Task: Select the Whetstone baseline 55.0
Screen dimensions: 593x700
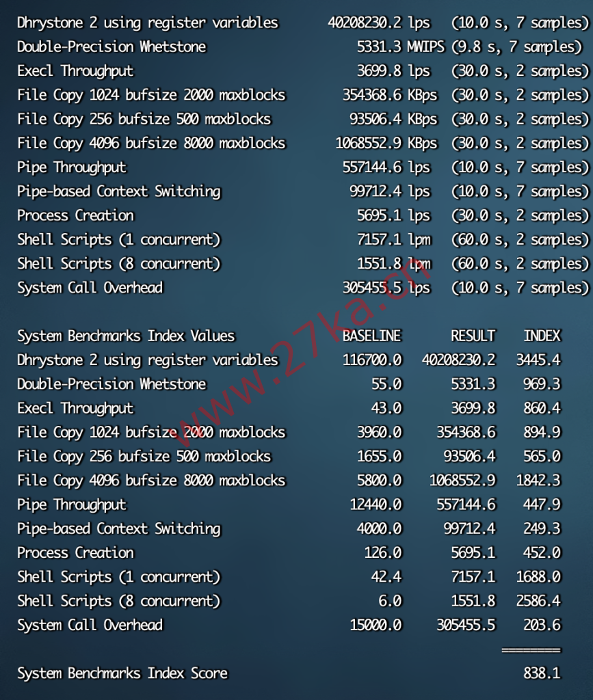Action: (x=386, y=384)
